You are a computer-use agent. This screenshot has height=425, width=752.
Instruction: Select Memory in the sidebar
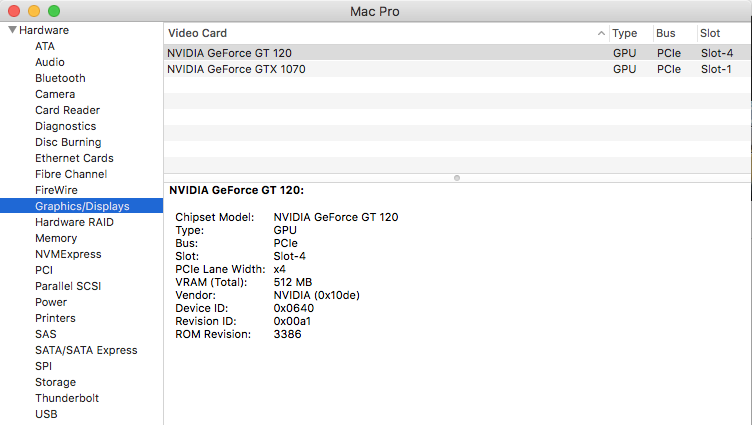click(x=56, y=238)
